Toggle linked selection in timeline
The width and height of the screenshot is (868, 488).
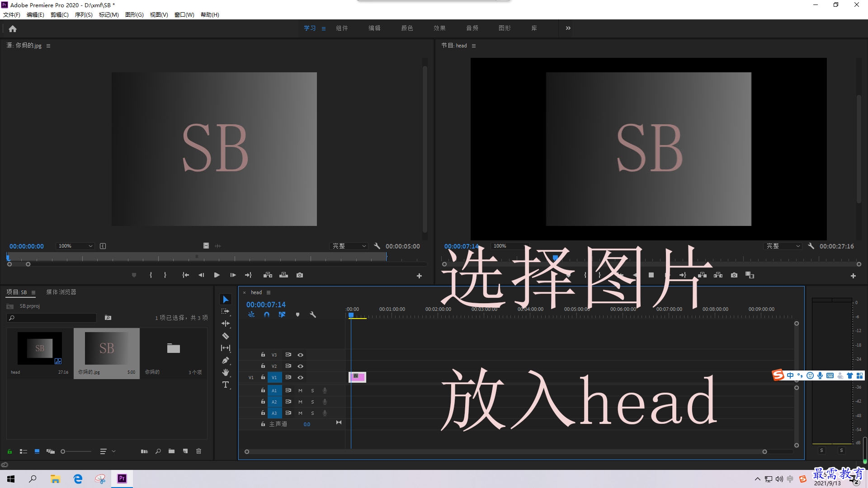[282, 314]
